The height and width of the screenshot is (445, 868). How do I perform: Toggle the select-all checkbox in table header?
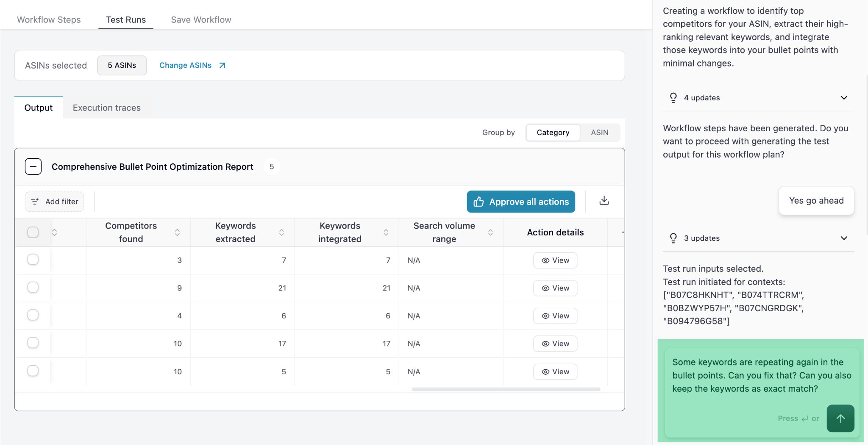(x=33, y=232)
